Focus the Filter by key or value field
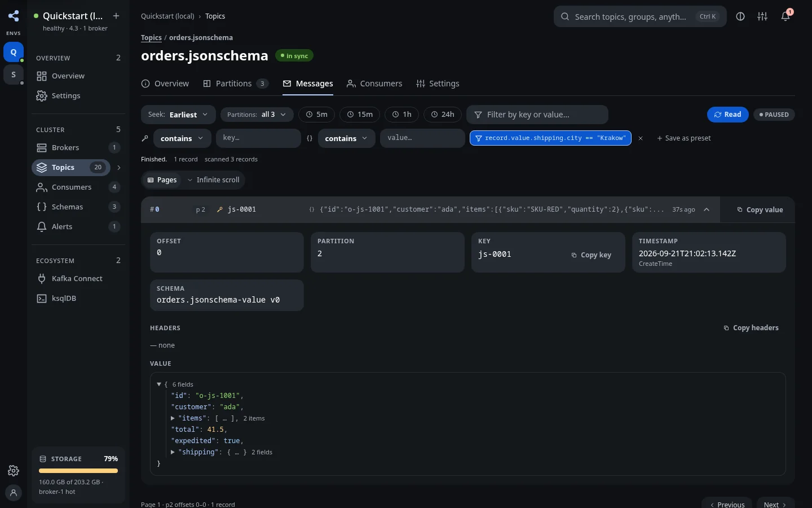This screenshot has height=508, width=812. point(537,115)
